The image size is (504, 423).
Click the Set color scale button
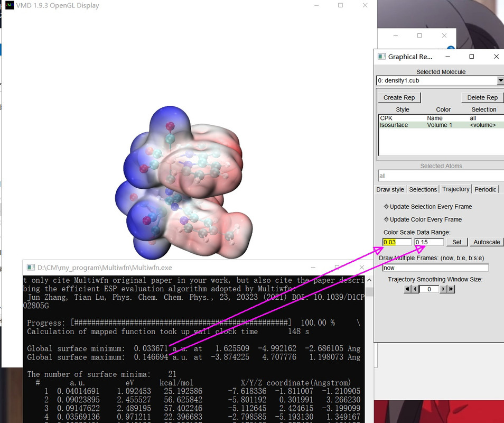pyautogui.click(x=457, y=242)
